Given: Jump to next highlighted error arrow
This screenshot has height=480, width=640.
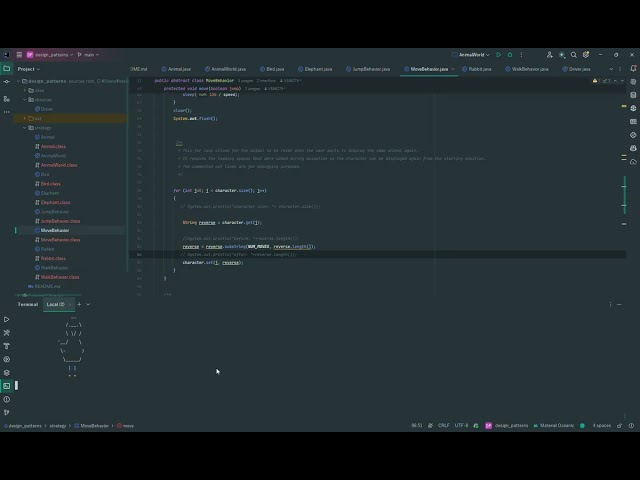Looking at the screenshot, I should [622, 81].
